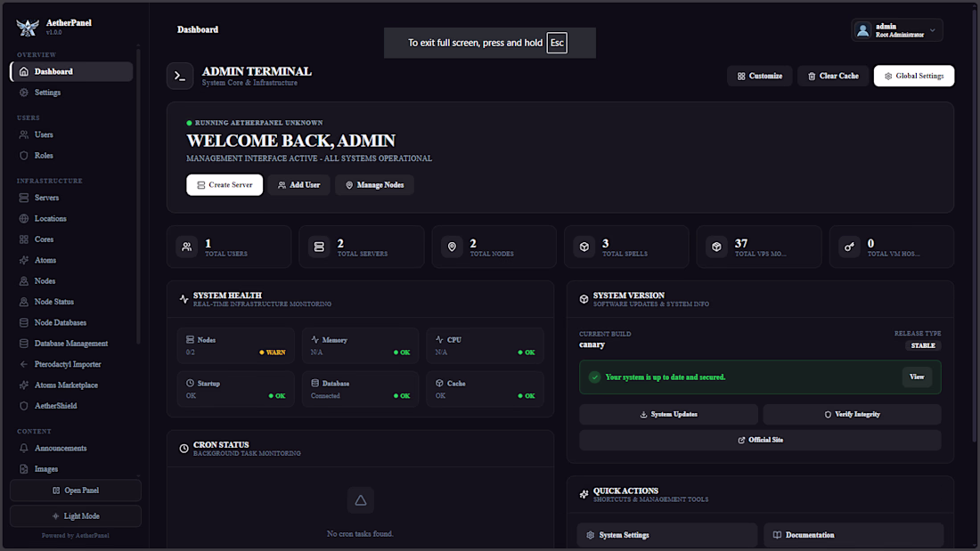Click the Total Servers card icon

pos(319,247)
